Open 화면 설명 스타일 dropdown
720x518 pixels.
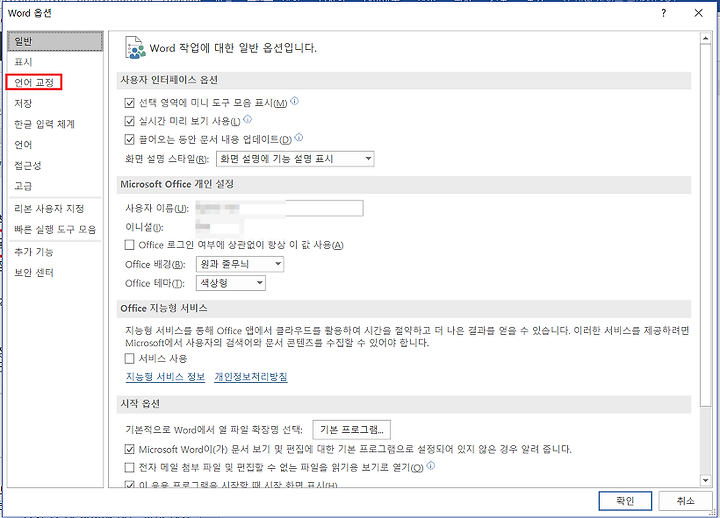click(x=295, y=159)
